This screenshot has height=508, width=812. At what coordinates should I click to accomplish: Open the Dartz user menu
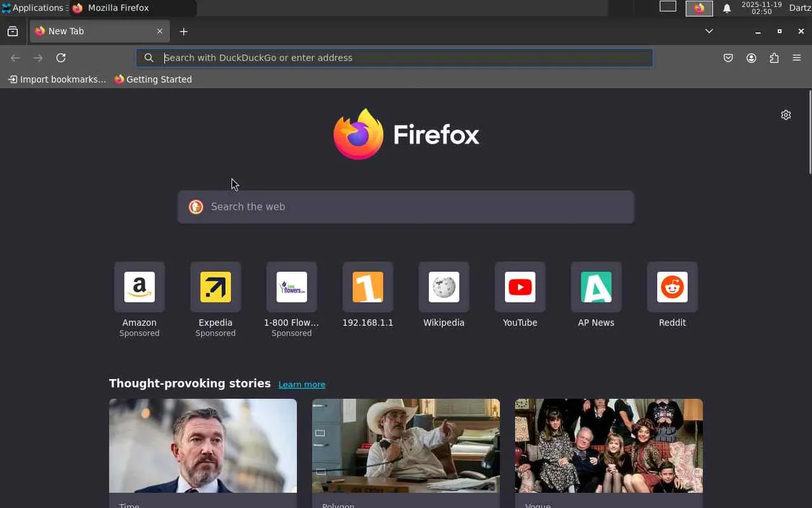(801, 8)
